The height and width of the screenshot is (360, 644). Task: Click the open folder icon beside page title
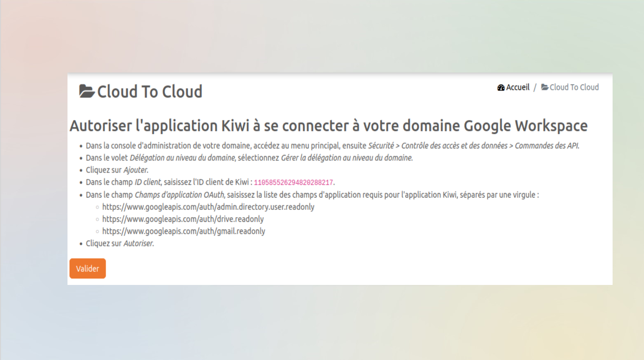[87, 91]
